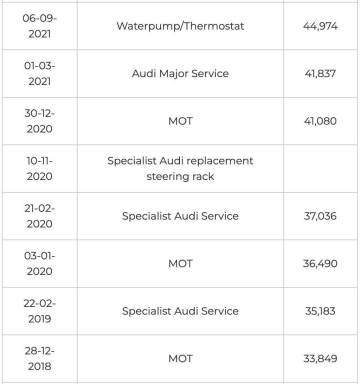Select Specialist Audi Service dated 22-02-2019
360x384 pixels.
pos(180,311)
